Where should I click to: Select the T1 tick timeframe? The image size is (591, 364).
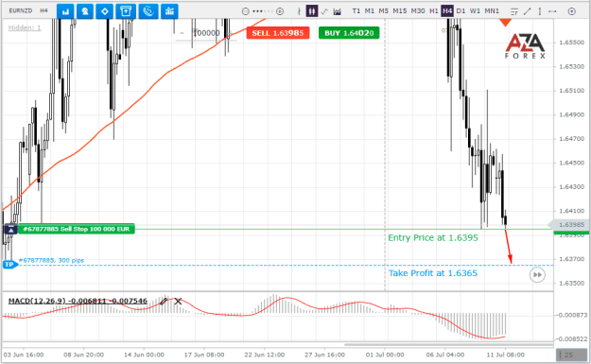coord(356,11)
